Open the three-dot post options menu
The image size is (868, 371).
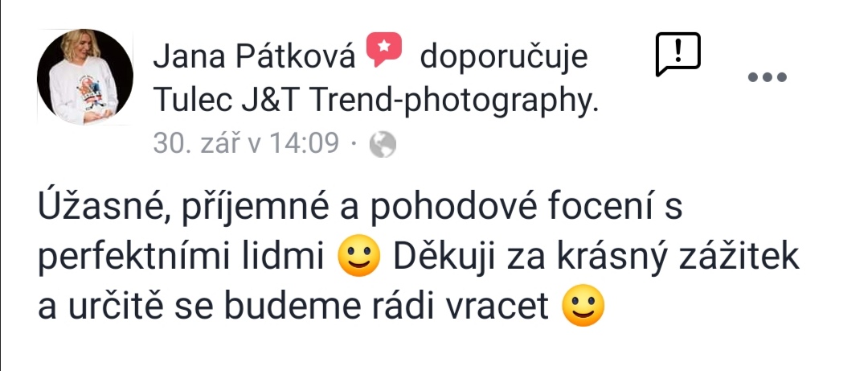[768, 77]
